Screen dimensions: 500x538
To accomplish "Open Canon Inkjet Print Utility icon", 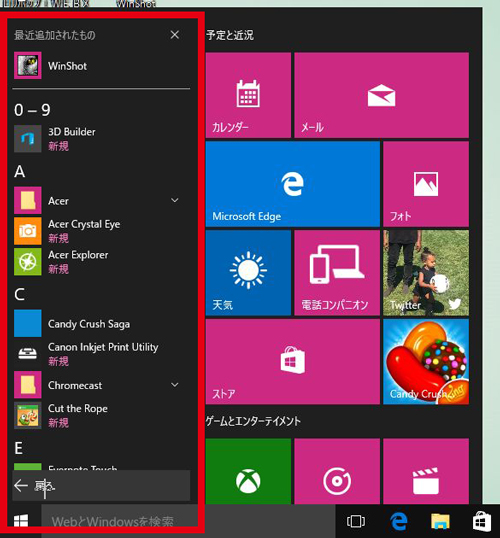I will [x=28, y=353].
